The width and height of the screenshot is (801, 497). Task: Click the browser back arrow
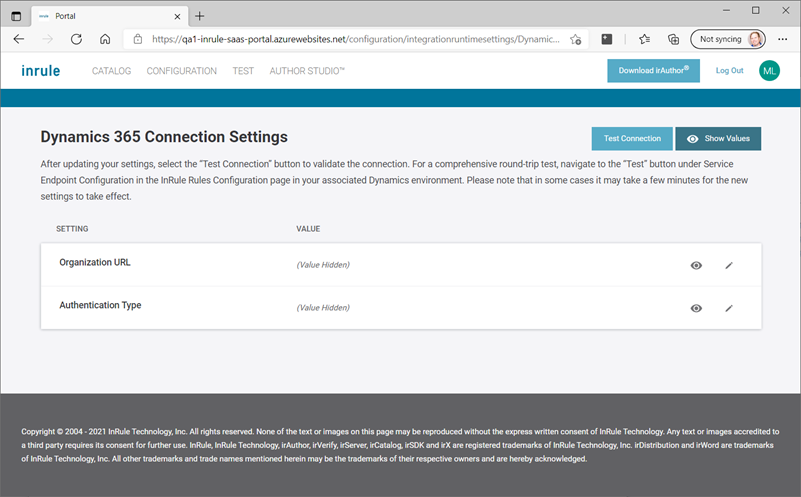pos(19,39)
